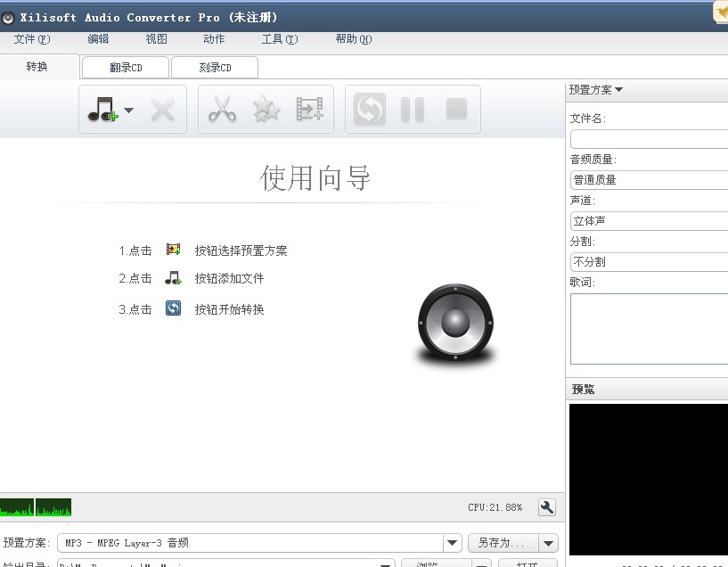
Task: Switch to the 翻录CD tab
Action: coord(126,68)
